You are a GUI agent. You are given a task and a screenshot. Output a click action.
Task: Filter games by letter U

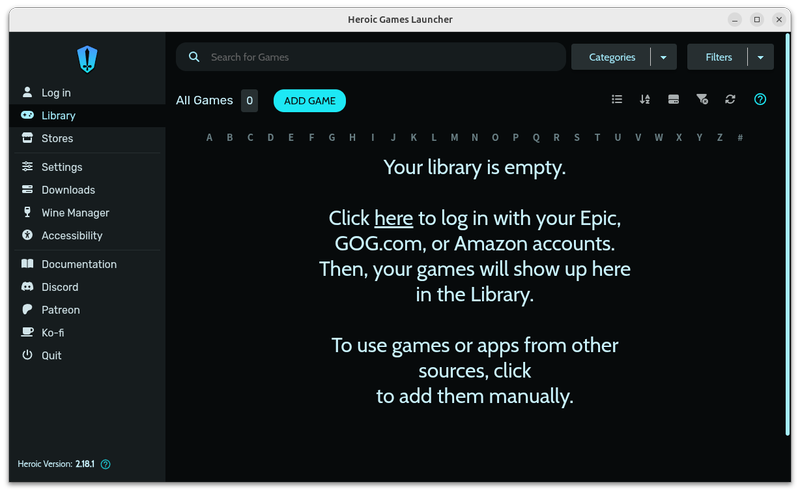617,137
